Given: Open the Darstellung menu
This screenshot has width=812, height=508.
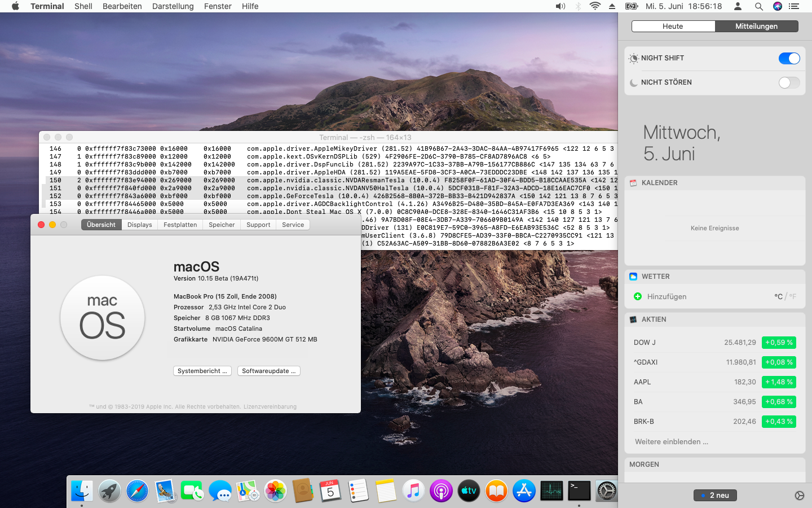Looking at the screenshot, I should pyautogui.click(x=173, y=6).
